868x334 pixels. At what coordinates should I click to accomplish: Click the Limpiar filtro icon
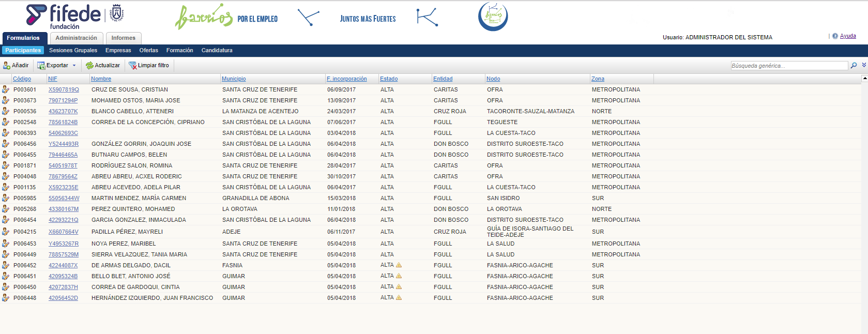click(133, 66)
